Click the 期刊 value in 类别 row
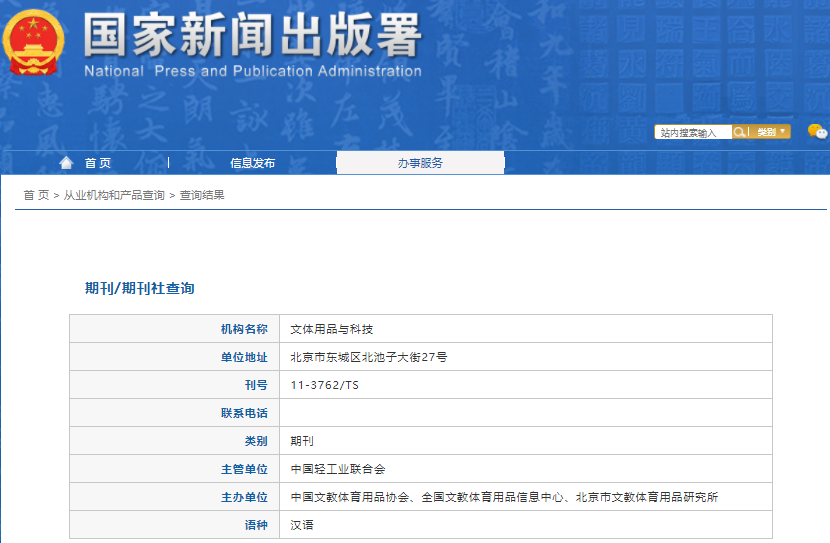 coord(302,441)
